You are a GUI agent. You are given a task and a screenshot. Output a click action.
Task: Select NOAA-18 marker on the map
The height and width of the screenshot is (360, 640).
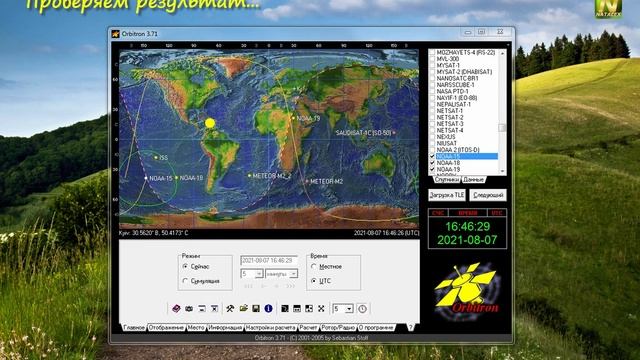(x=176, y=178)
